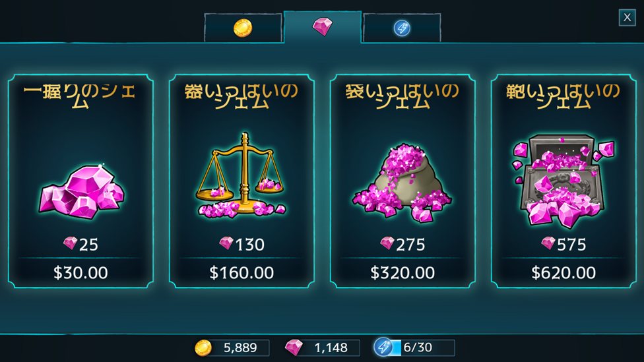This screenshot has height=362, width=644.
Task: Tap the gold coin icon beside 5,889
Action: point(203,347)
